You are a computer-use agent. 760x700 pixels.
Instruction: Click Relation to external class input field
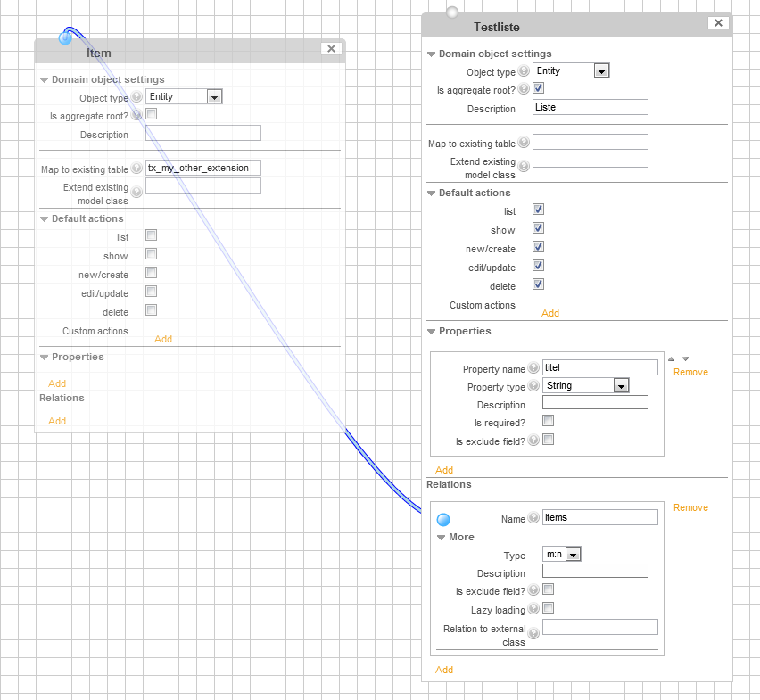click(600, 627)
